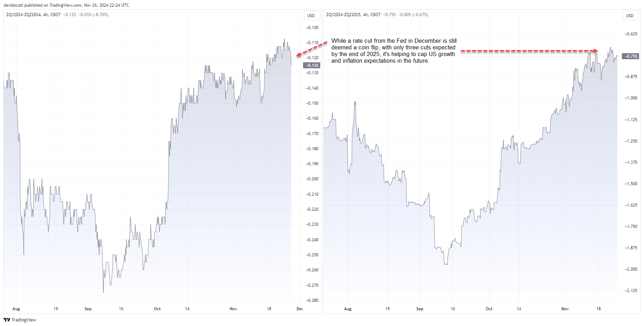The height and width of the screenshot is (326, 644).
Task: Click the -0.220 price axis label
Action: pyautogui.click(x=312, y=209)
